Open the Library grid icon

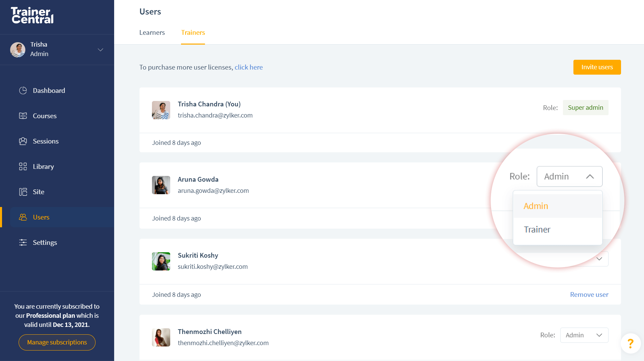coord(23,166)
